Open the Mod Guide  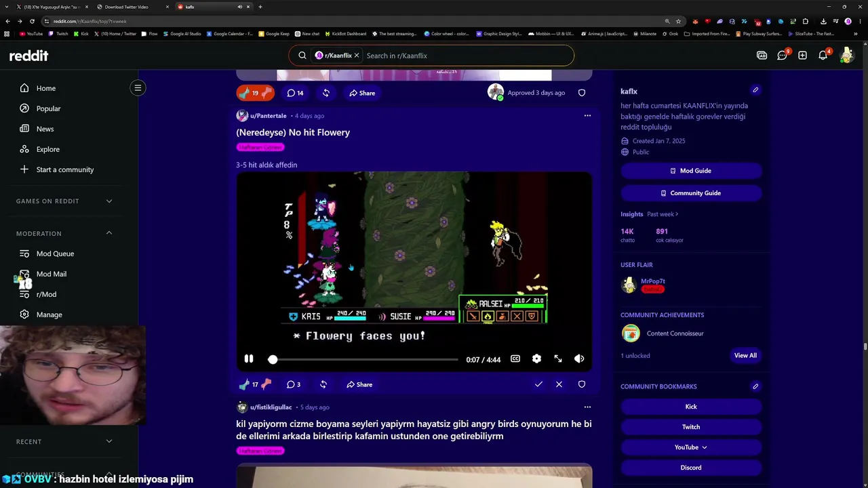tap(691, 171)
